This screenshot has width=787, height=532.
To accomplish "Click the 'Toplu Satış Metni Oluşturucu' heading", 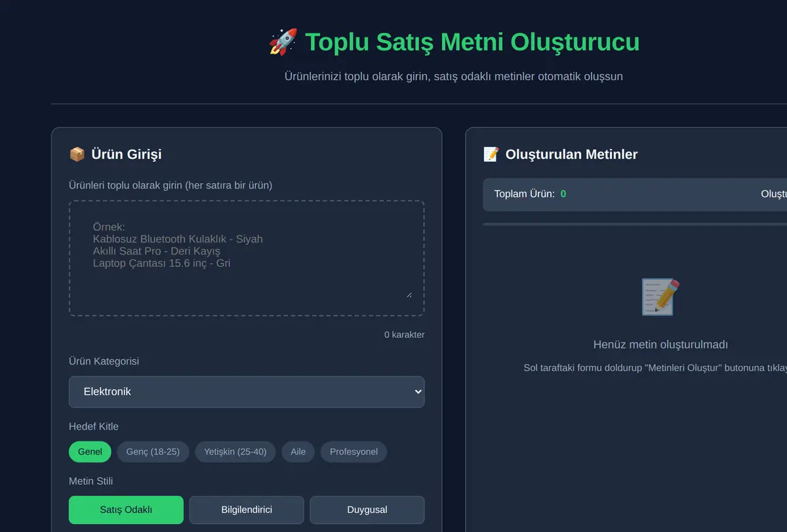I will [x=472, y=42].
